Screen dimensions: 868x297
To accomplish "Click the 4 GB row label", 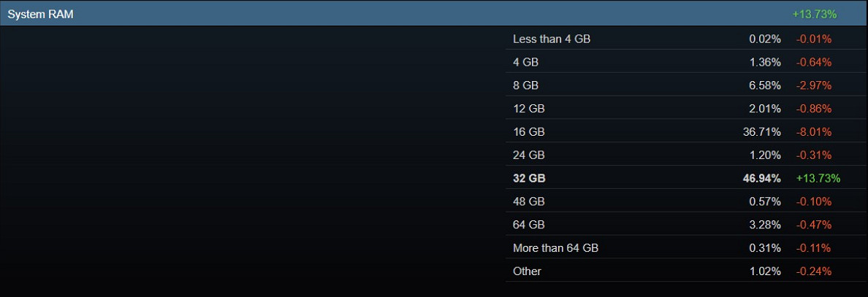I will [x=525, y=62].
